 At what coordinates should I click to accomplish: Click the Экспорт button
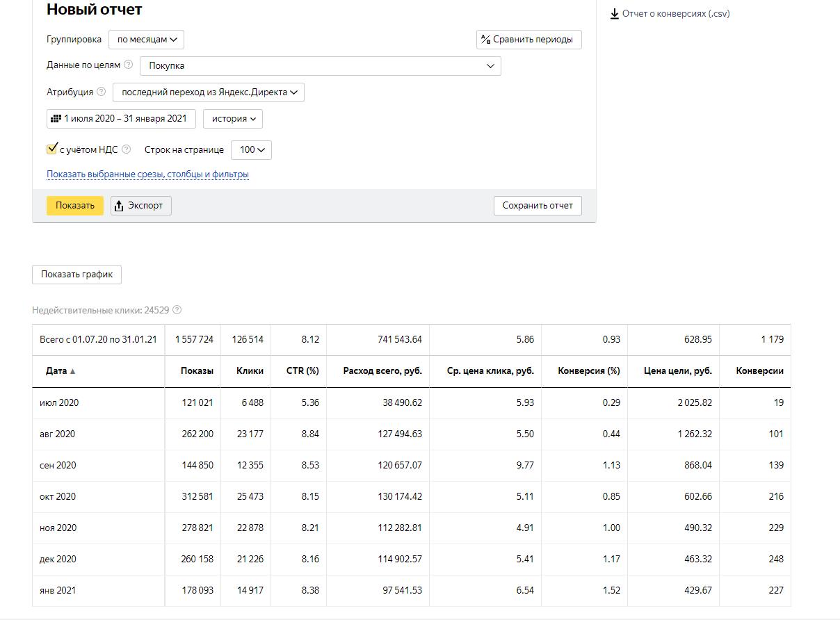click(141, 206)
